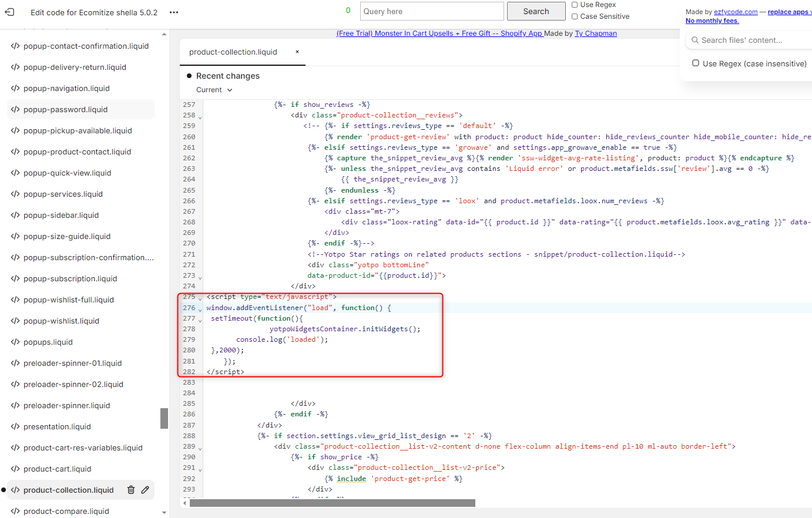Collapse code fold arrow at line 291

[200, 470]
